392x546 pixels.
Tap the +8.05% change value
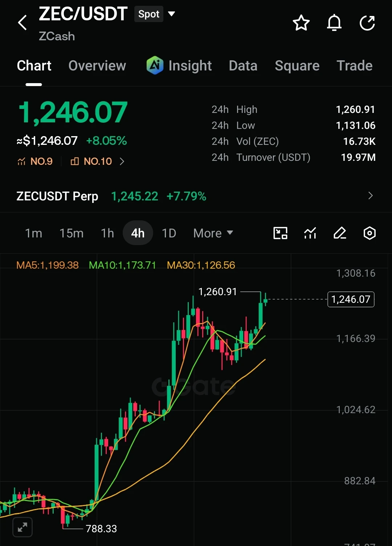(x=106, y=141)
